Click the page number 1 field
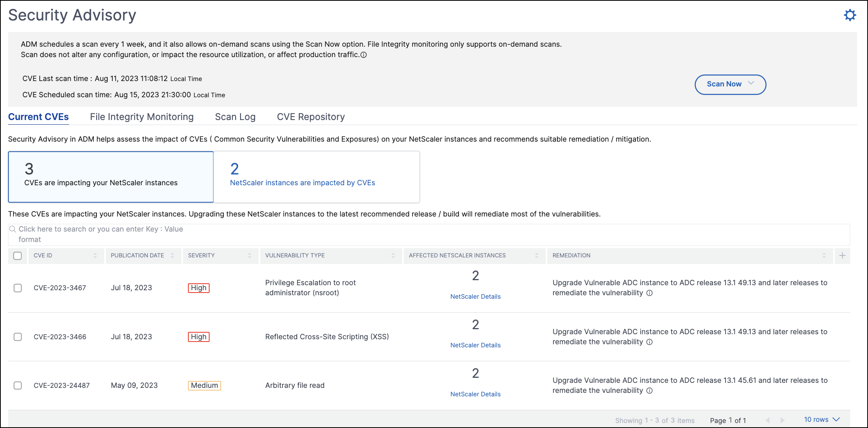This screenshot has width=868, height=428. click(x=731, y=420)
